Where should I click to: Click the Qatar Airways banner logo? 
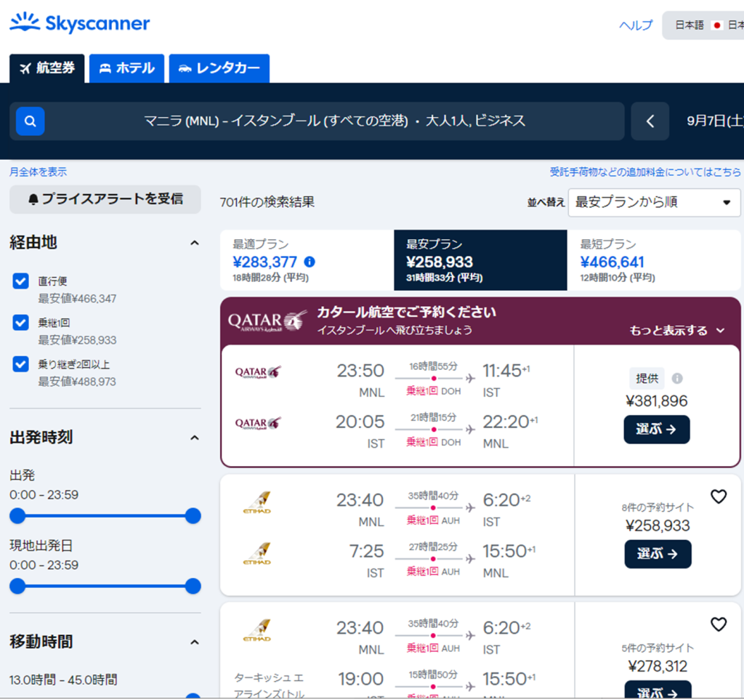pos(267,321)
